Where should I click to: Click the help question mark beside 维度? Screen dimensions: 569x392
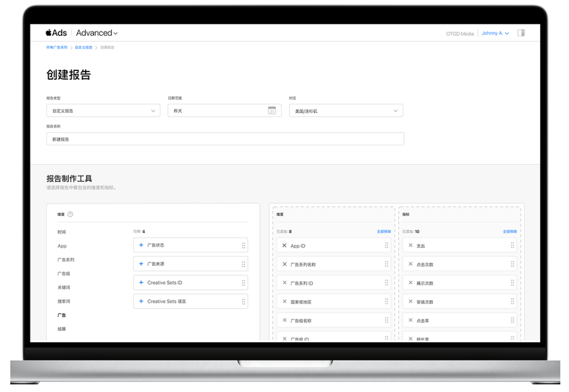[x=70, y=214]
